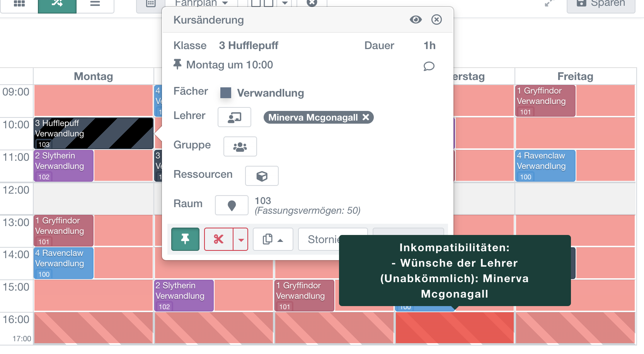Unpin the lesson with the green pin button

coord(185,239)
